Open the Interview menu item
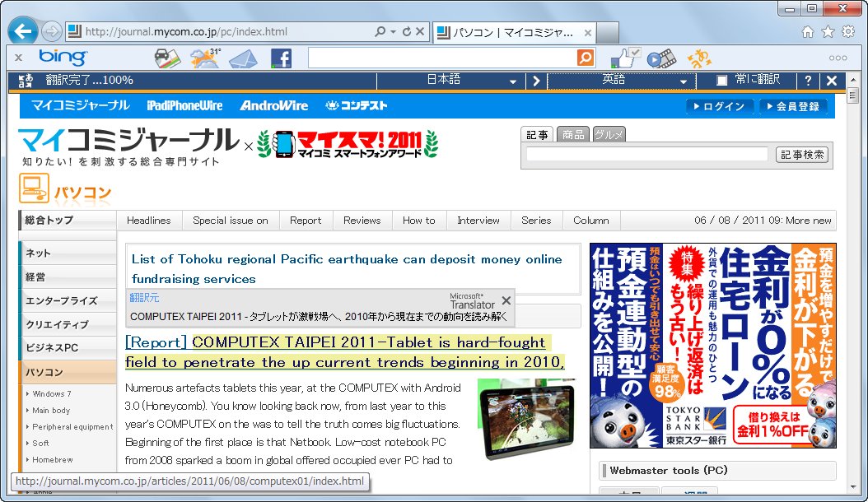Viewport: 868px width, 502px height. click(478, 221)
